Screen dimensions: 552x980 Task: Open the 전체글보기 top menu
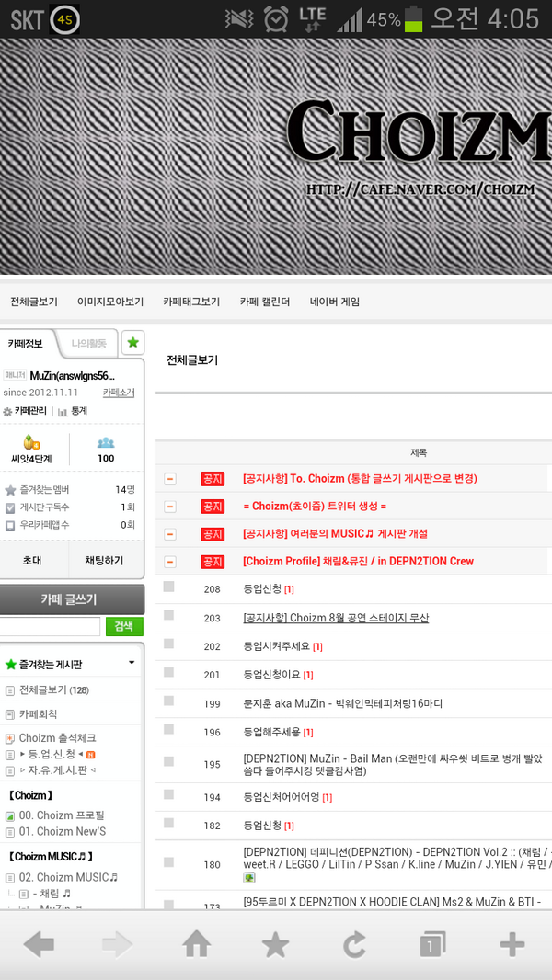point(34,302)
